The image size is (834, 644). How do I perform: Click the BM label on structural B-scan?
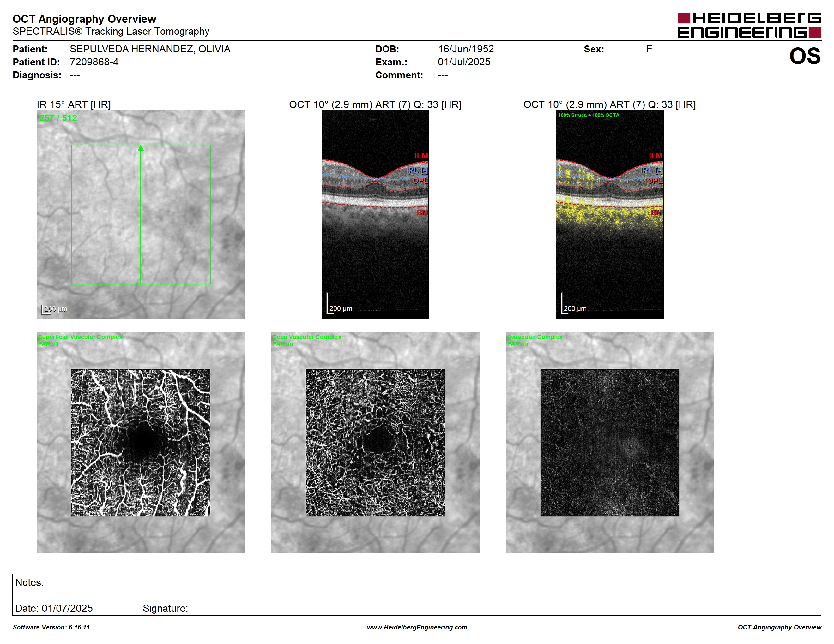(422, 212)
